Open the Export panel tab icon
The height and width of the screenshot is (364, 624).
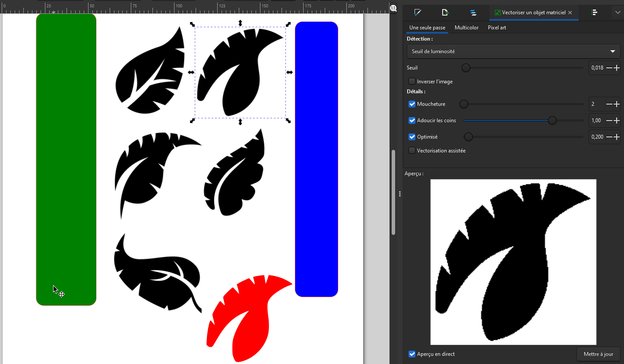(x=445, y=13)
